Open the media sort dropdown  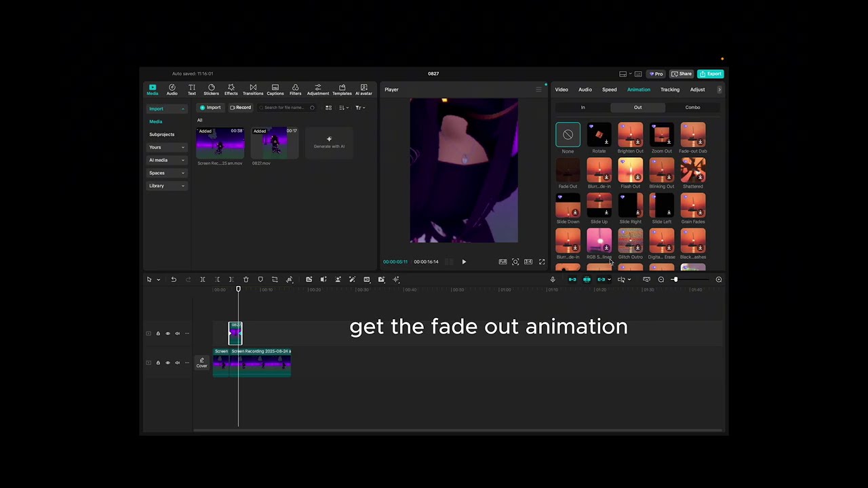(344, 108)
